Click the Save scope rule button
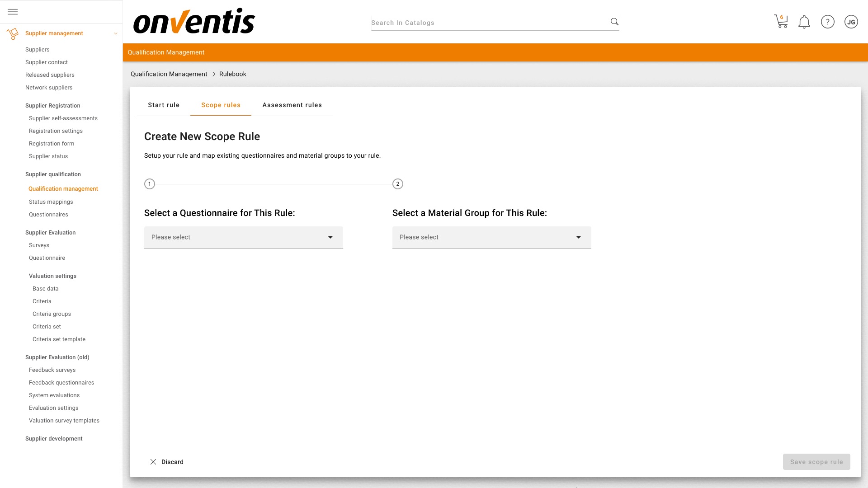 816,462
